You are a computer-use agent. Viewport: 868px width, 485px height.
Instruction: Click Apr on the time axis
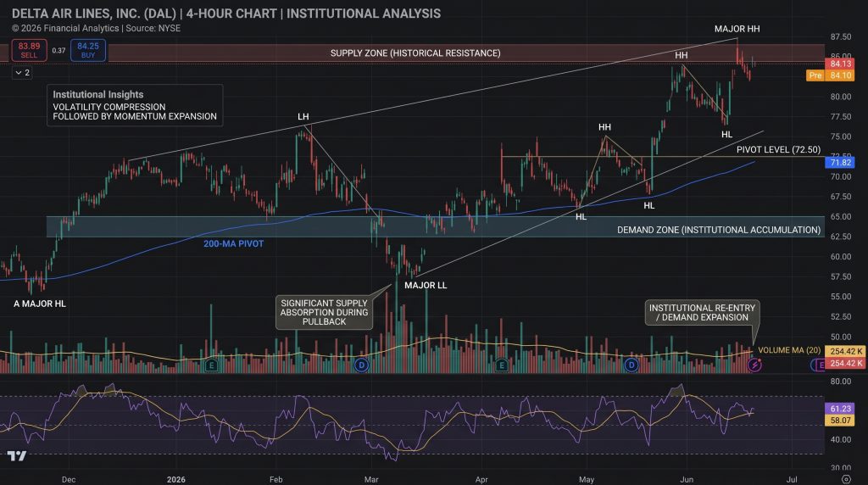click(x=481, y=479)
